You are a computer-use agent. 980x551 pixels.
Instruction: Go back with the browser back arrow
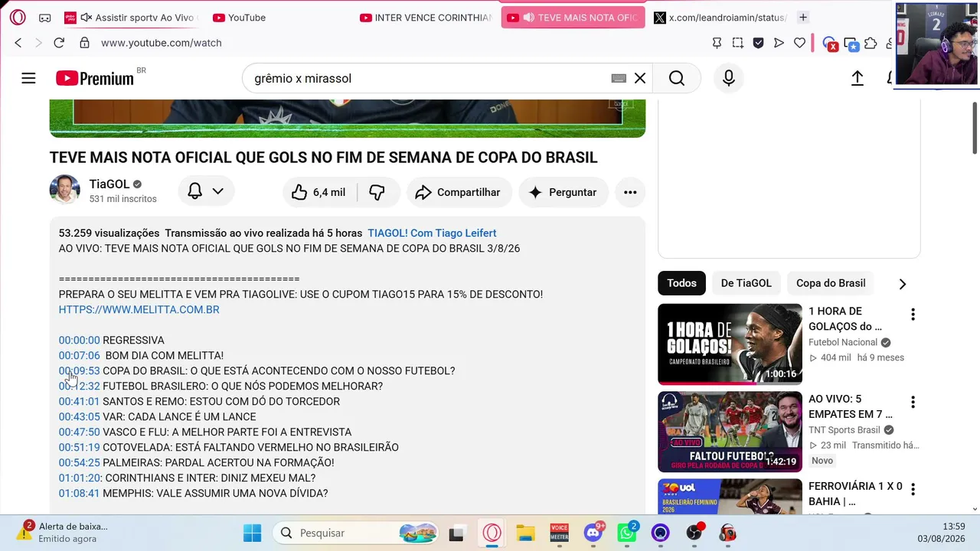[x=18, y=43]
